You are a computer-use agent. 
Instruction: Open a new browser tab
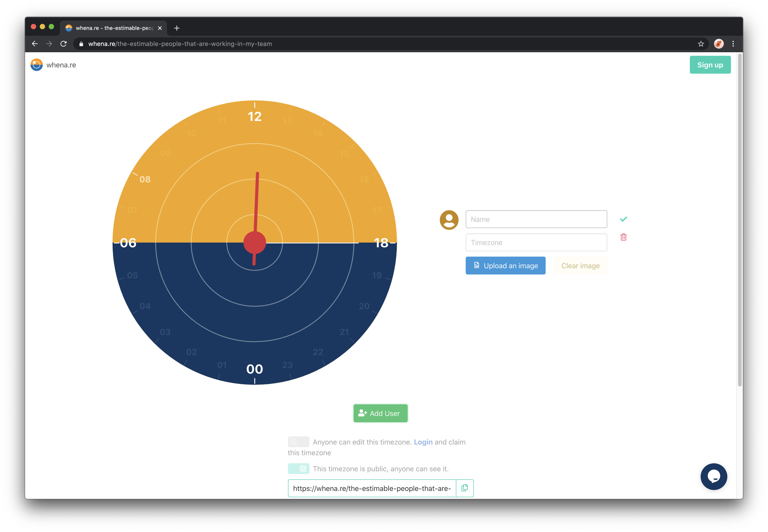(x=177, y=28)
